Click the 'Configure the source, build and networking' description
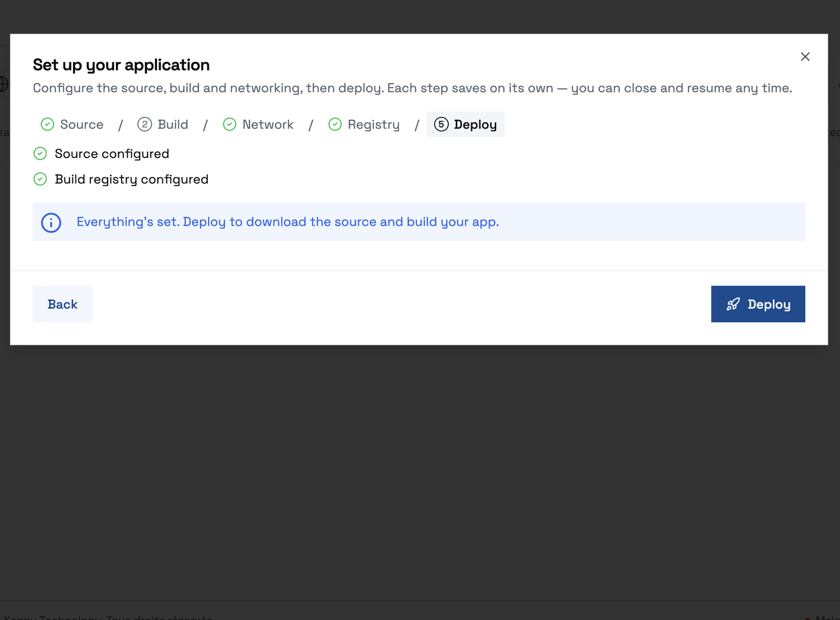840x620 pixels. (413, 88)
